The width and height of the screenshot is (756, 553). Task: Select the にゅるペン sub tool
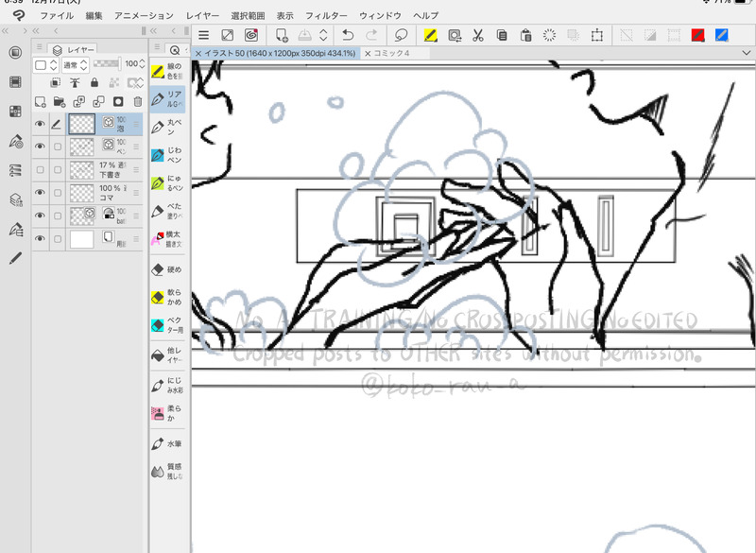pyautogui.click(x=167, y=183)
